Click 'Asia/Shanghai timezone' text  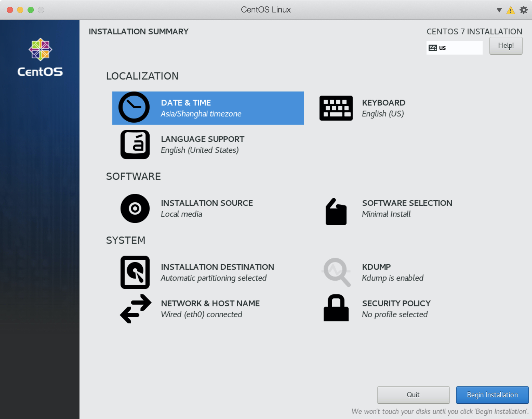(x=201, y=114)
